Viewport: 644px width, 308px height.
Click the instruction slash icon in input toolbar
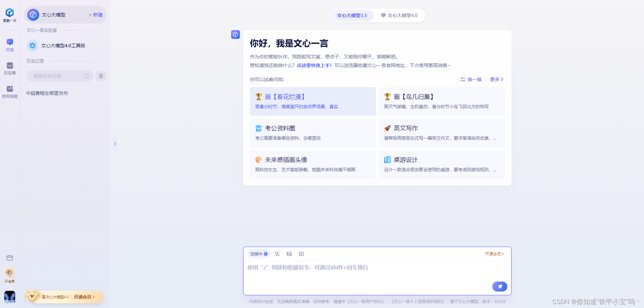[x=277, y=254]
